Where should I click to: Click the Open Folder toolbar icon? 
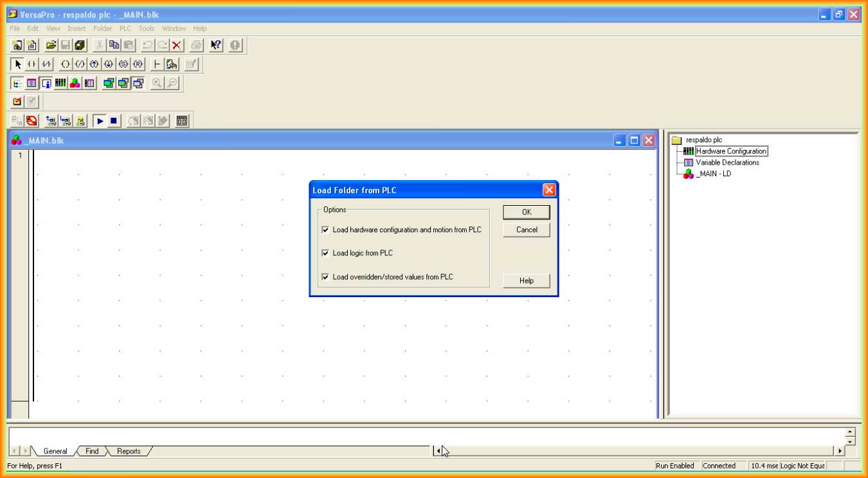[50, 45]
